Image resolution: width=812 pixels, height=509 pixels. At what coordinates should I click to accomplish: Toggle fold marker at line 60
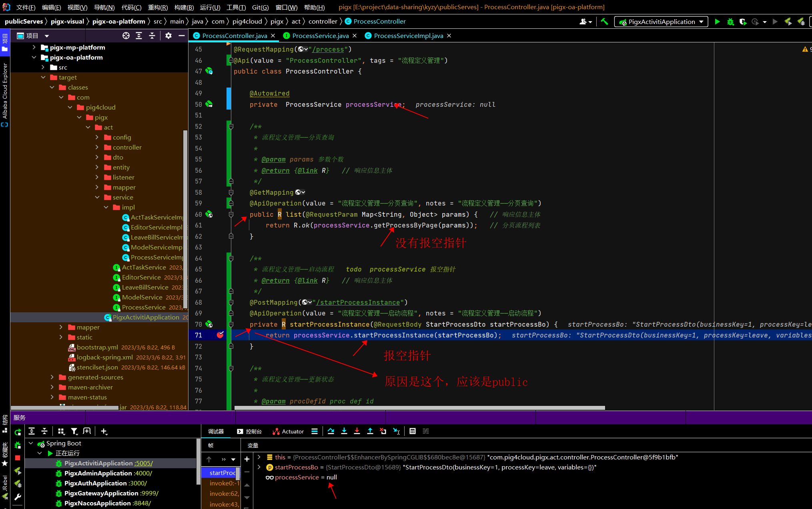[231, 214]
